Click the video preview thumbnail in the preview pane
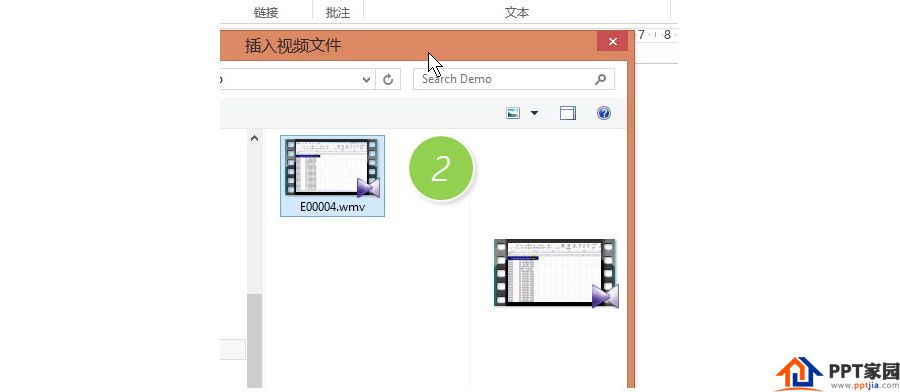 (556, 273)
